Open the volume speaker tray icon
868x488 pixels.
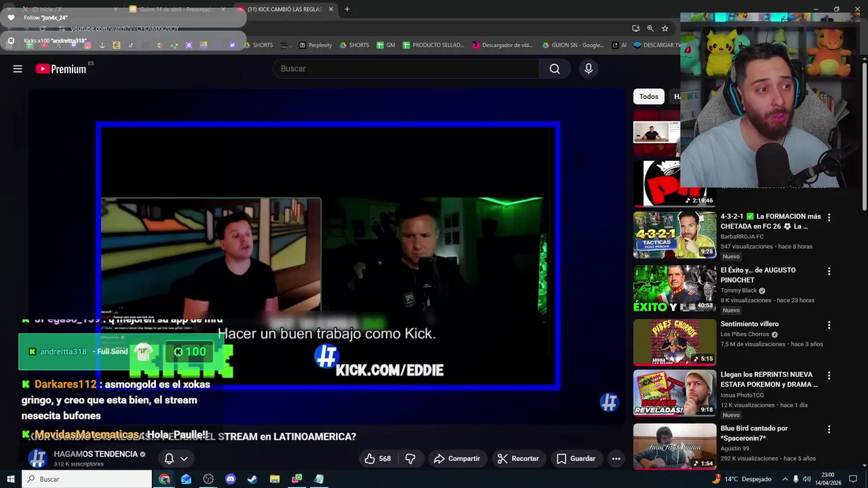click(808, 479)
